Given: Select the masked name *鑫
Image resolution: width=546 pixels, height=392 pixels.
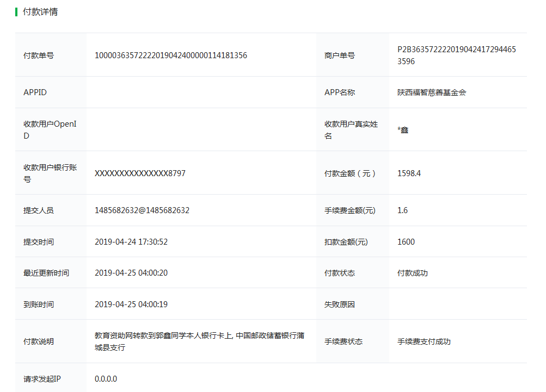Looking at the screenshot, I should [x=403, y=130].
